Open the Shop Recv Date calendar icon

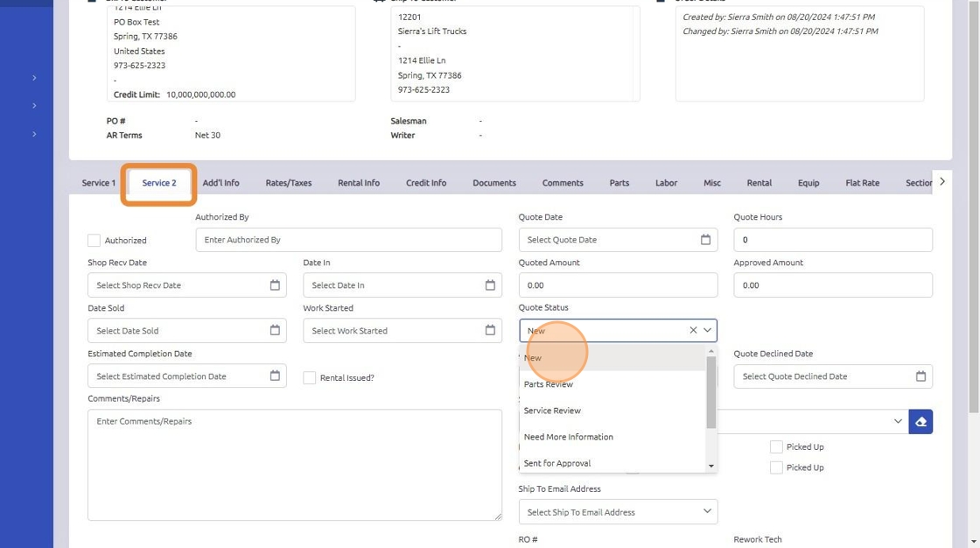275,285
